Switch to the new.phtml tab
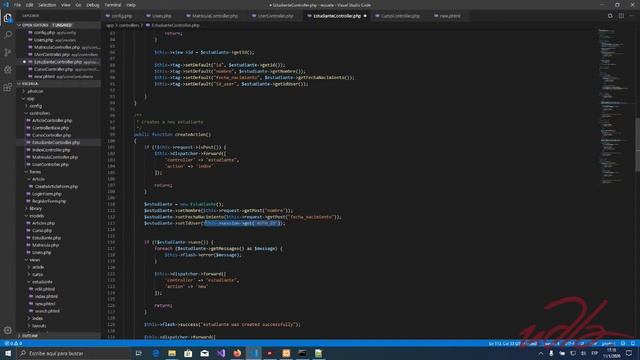The width and height of the screenshot is (640, 360). [449, 16]
